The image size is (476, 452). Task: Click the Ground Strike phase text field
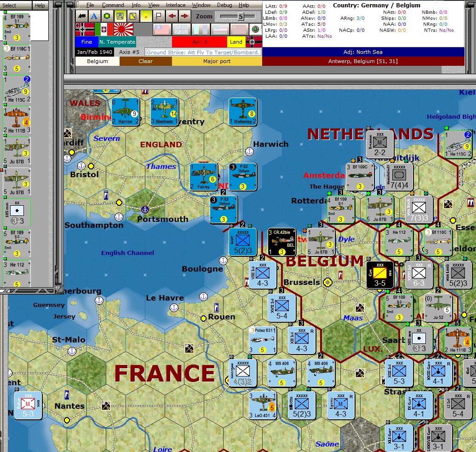coord(203,52)
